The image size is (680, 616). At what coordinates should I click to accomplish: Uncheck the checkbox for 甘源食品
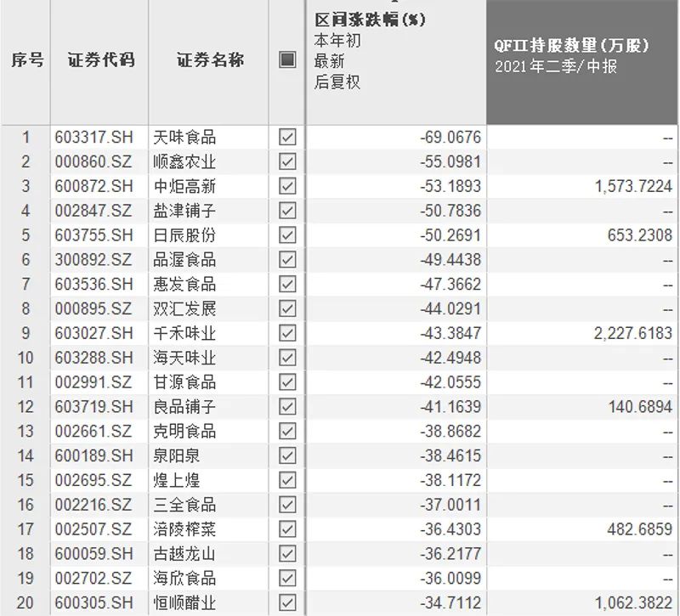pyautogui.click(x=287, y=381)
